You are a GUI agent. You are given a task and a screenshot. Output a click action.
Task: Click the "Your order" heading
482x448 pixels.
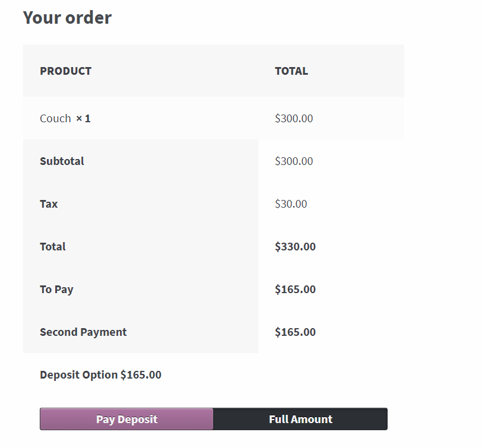click(x=67, y=18)
